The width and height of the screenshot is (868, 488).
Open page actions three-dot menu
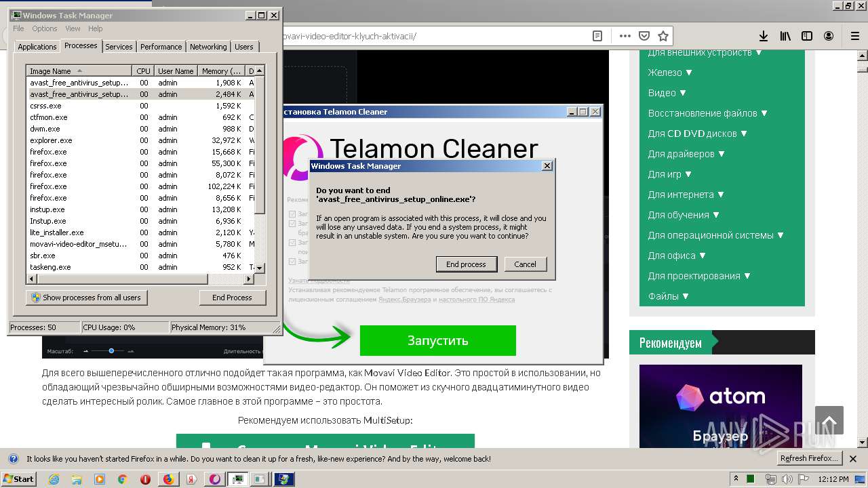(625, 36)
